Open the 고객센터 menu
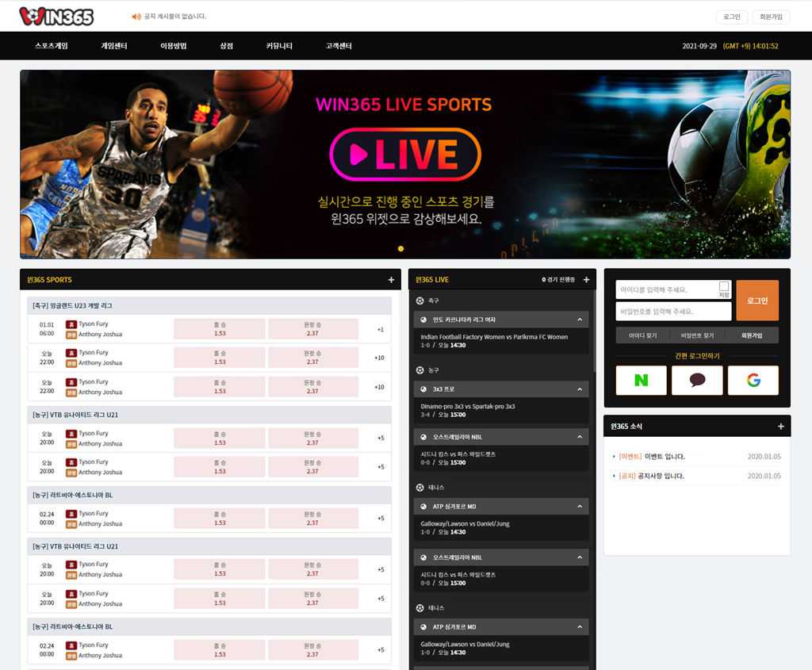This screenshot has width=812, height=670. coord(339,46)
